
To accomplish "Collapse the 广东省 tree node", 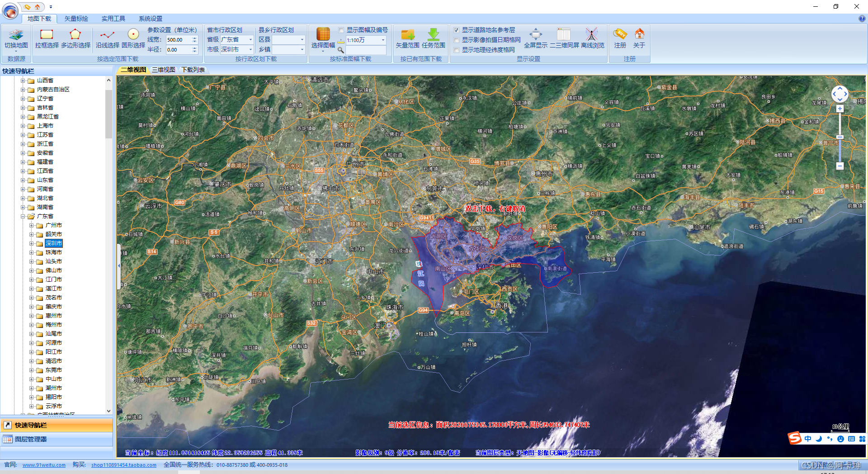I will (x=23, y=216).
